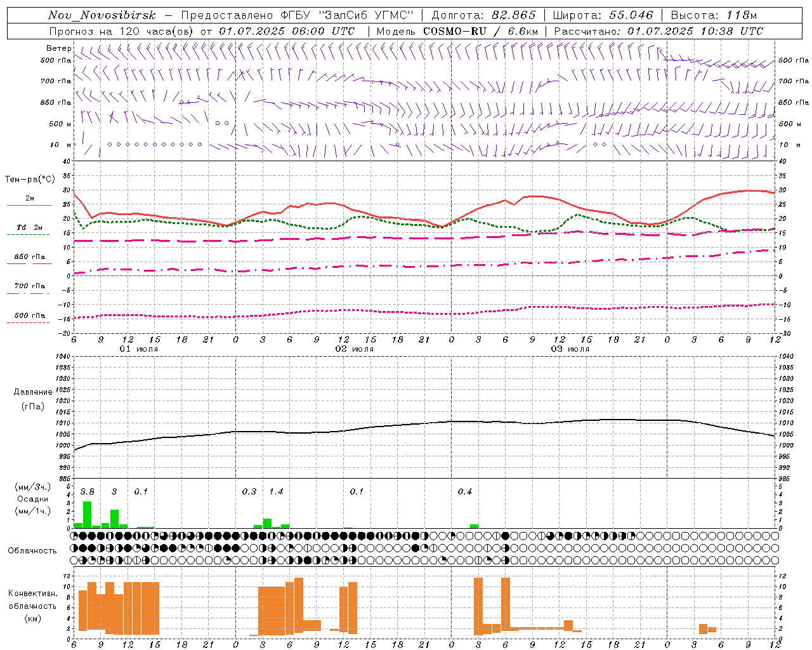Click the 3.8 precipitation amount value
The image size is (812, 650).
pos(88,491)
